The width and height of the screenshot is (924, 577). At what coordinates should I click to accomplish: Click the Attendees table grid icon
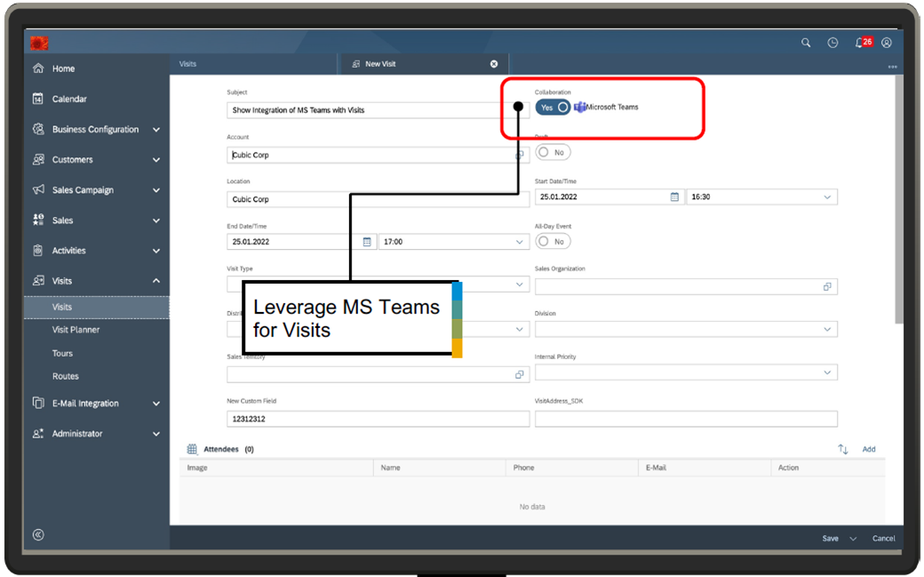[192, 449]
